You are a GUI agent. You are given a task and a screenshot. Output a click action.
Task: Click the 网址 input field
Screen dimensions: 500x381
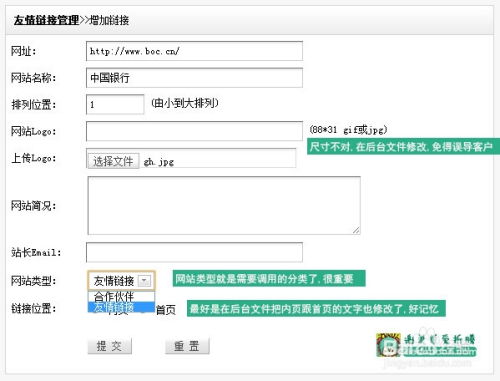pos(194,51)
